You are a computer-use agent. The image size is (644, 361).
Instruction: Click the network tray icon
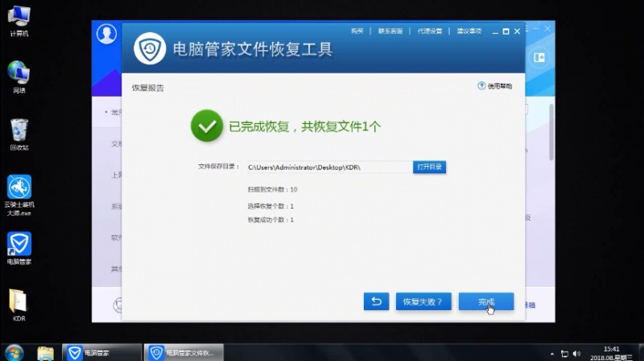pos(565,354)
